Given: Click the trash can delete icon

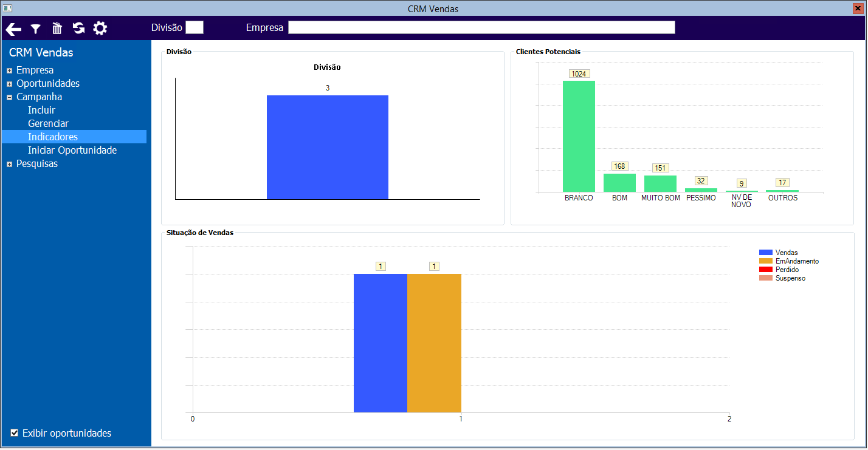Looking at the screenshot, I should [57, 28].
